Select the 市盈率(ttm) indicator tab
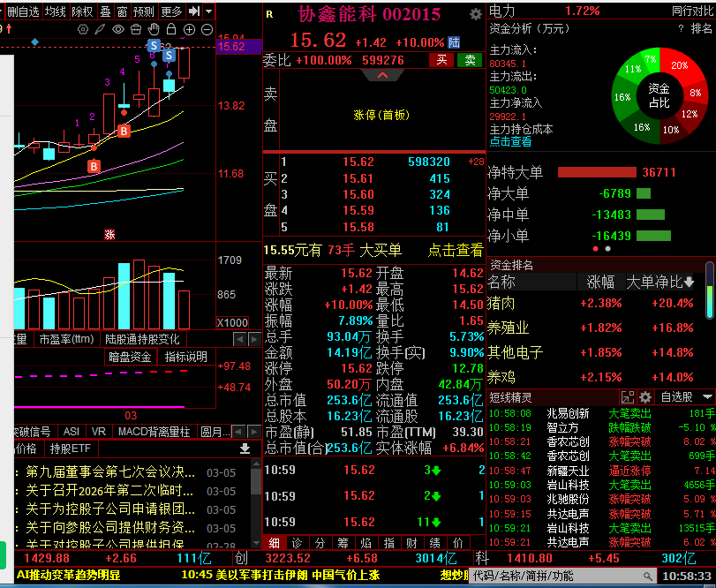This screenshot has height=588, width=716. [x=67, y=339]
